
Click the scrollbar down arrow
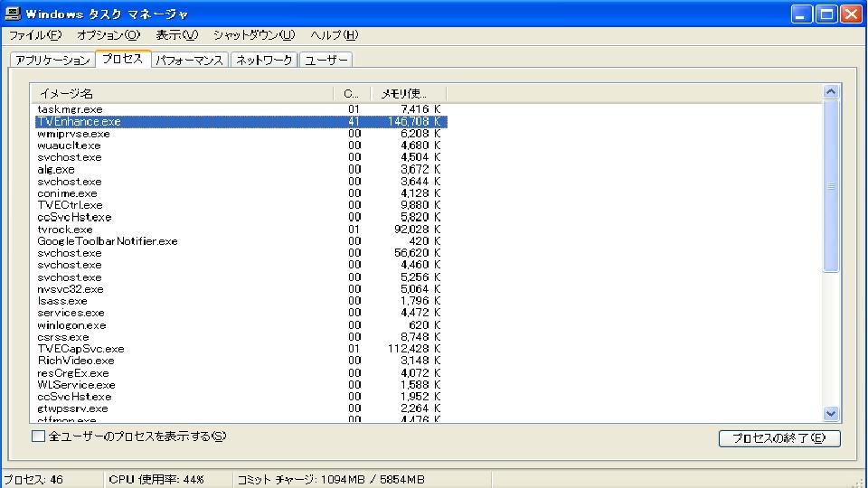coord(831,413)
